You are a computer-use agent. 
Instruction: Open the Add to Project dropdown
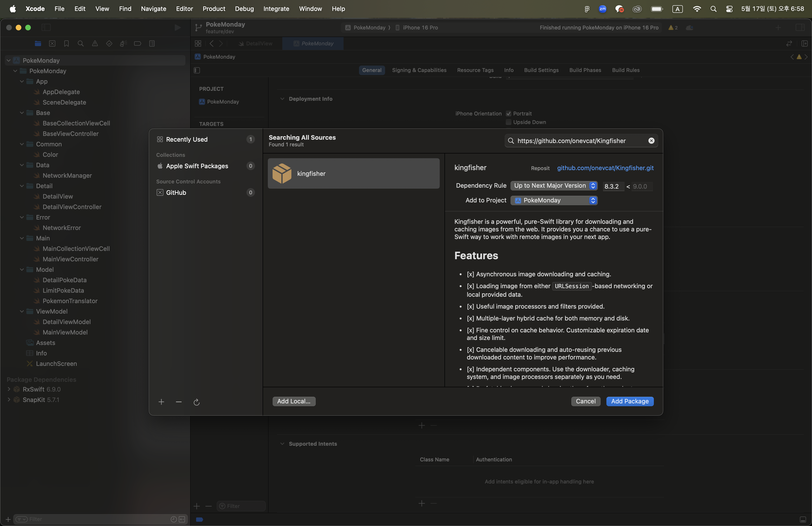click(x=554, y=200)
